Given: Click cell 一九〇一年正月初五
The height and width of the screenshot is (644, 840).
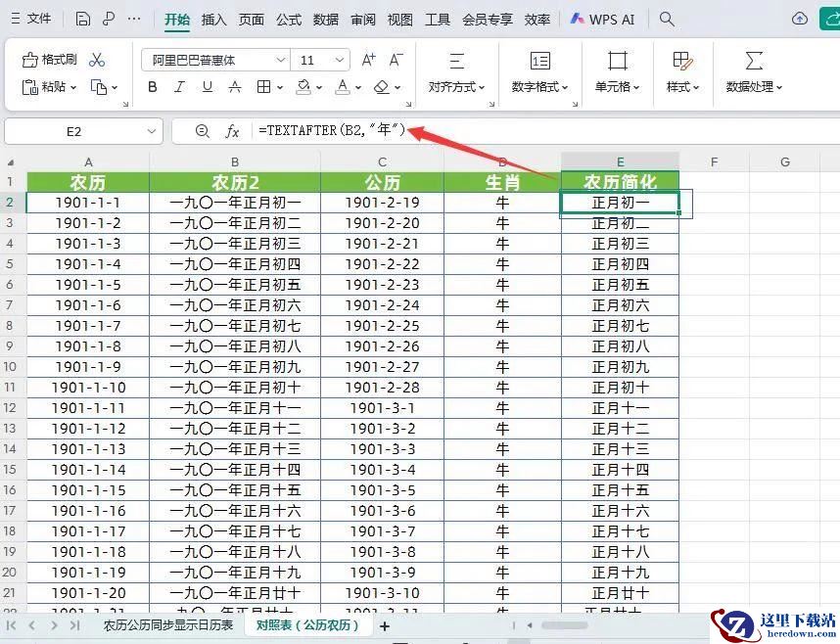Looking at the screenshot, I should click(235, 285).
